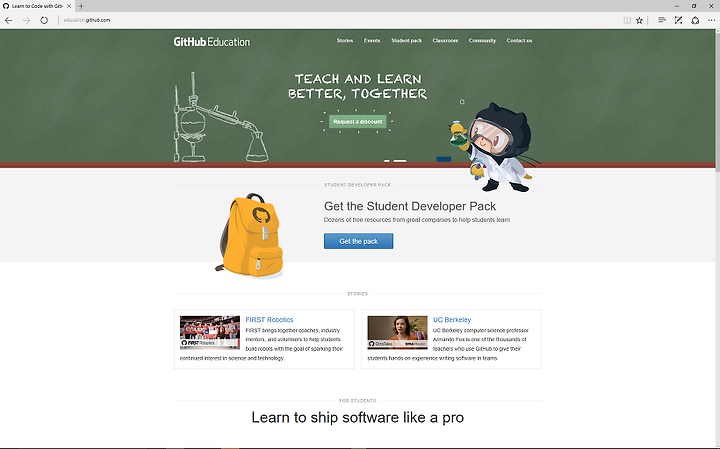
Task: Open the Events nav item
Action: tap(372, 40)
